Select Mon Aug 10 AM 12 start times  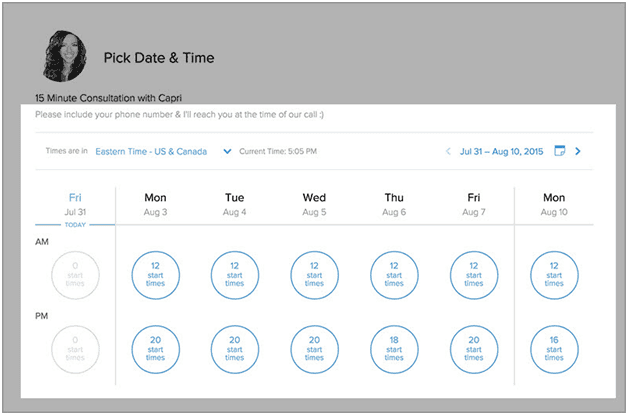click(554, 275)
